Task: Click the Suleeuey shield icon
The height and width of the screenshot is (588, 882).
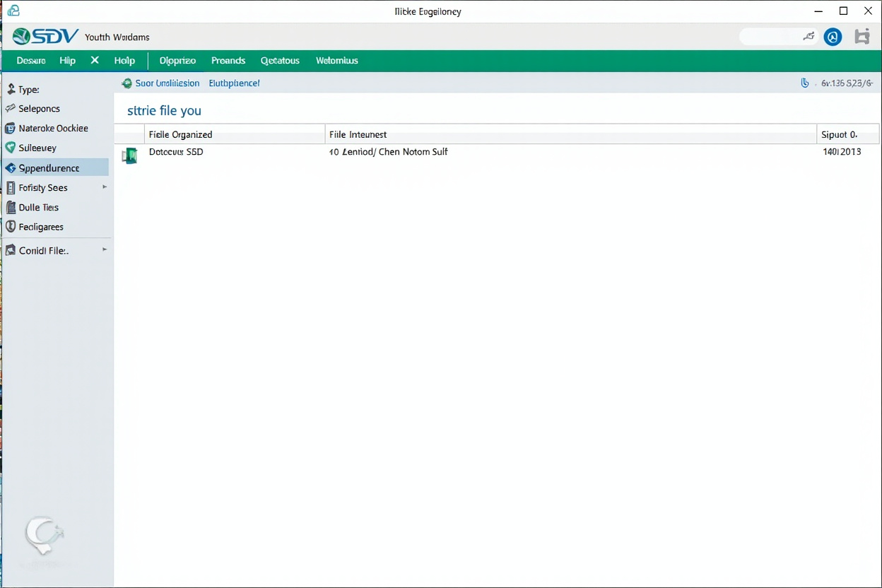Action: click(x=11, y=148)
